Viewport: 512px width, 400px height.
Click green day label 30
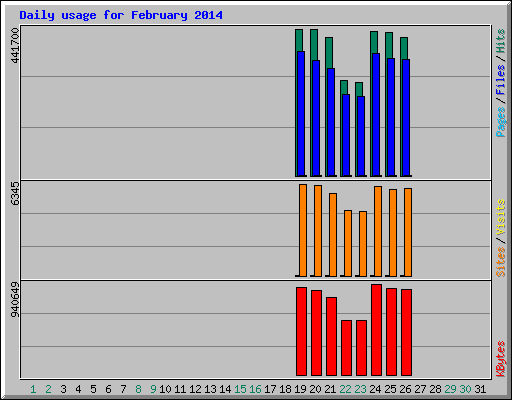click(465, 389)
